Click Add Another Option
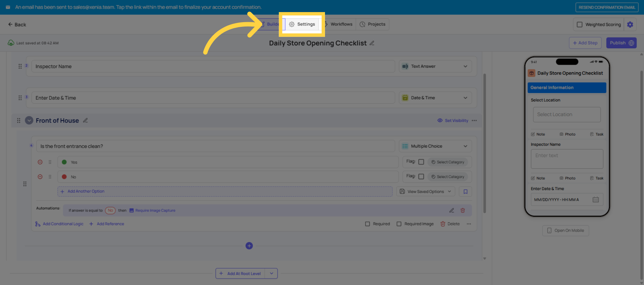Viewport: 644px width, 285px height. pyautogui.click(x=225, y=192)
